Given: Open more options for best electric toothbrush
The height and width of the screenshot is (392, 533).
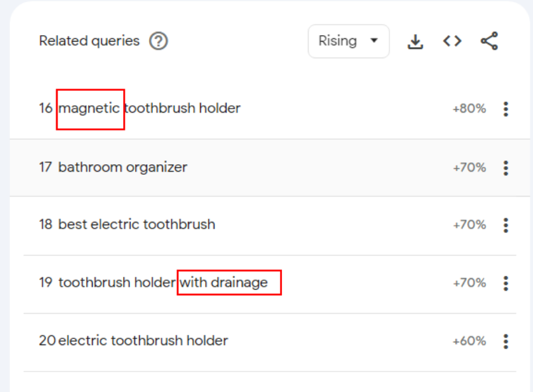Looking at the screenshot, I should (506, 225).
